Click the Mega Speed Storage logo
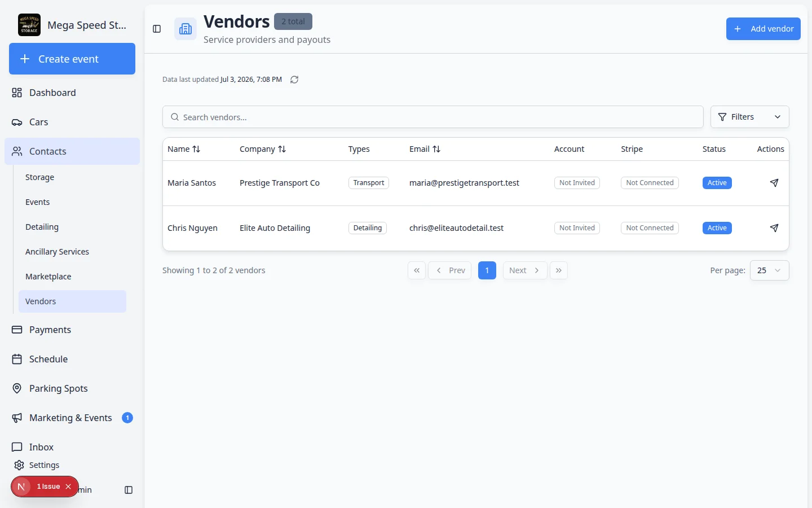The image size is (812, 508). tap(29, 25)
